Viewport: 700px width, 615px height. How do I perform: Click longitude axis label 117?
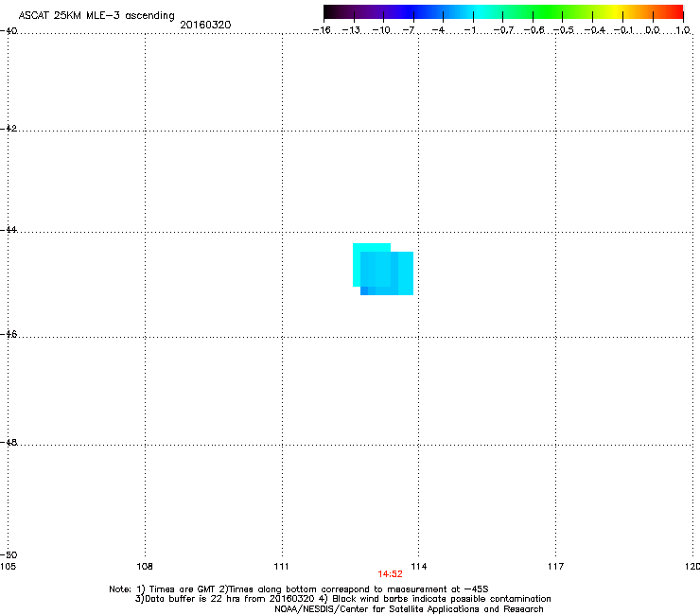point(556,567)
